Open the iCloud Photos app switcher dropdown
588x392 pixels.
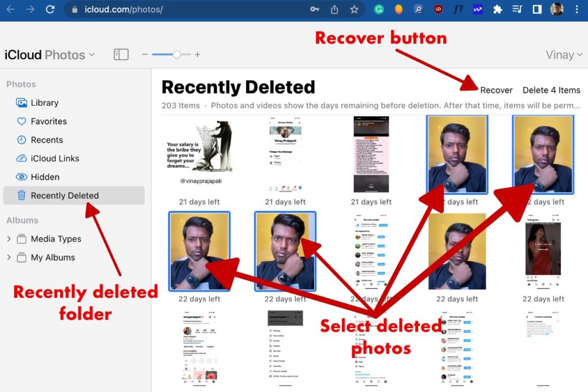pyautogui.click(x=49, y=55)
